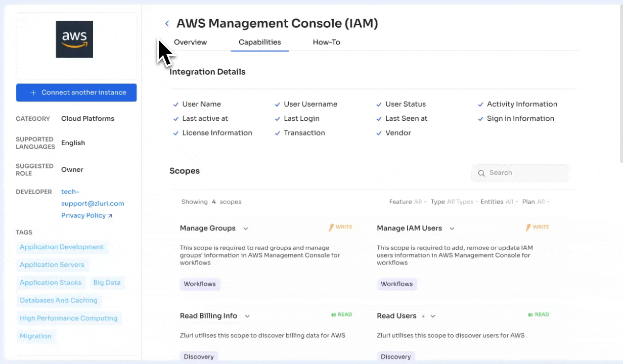Click the Manage Groups scope title
The image size is (623, 364).
tap(208, 229)
